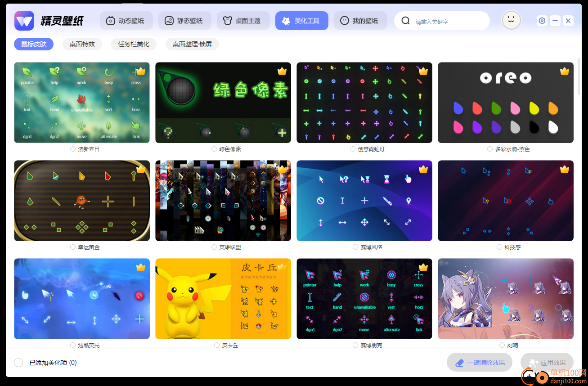The image size is (588, 386).
Task: Click the crown badge on 赛博风格 card
Action: (x=423, y=169)
